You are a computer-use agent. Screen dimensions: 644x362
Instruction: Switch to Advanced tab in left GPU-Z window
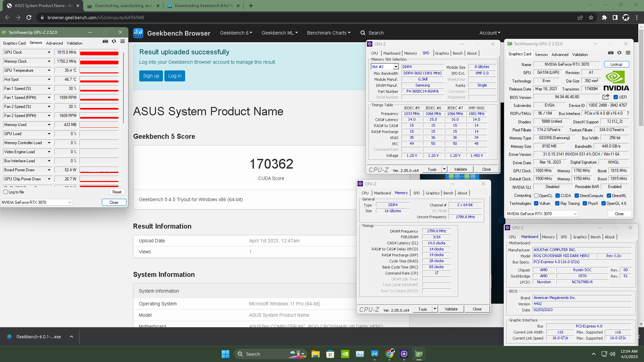(54, 43)
